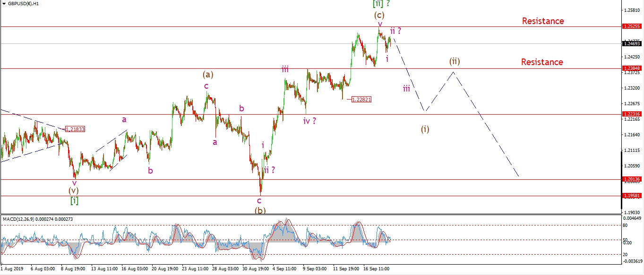The image size is (644, 275).
Task: Select the brown (v) wave label
Action: click(74, 190)
